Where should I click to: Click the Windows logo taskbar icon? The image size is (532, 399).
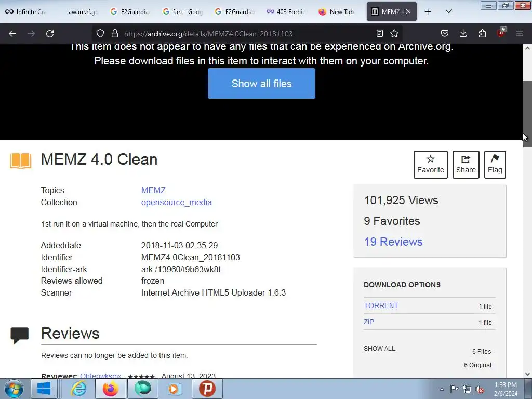coord(44,389)
